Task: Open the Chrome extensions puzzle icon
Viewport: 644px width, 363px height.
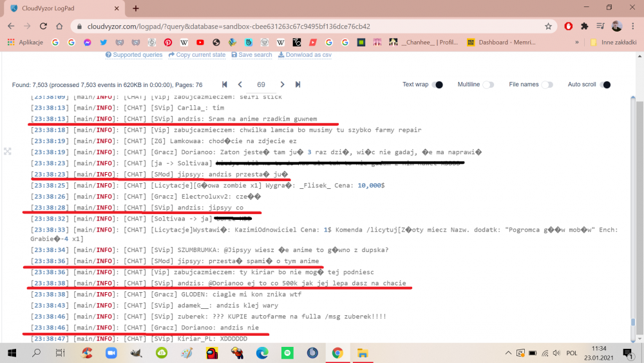Action: point(584,26)
